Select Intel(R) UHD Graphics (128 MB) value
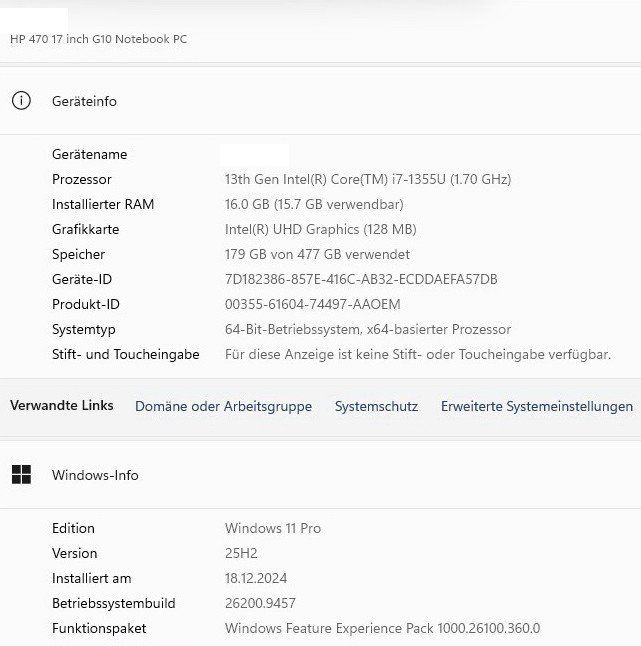Screen dimensions: 641x646 tap(320, 229)
